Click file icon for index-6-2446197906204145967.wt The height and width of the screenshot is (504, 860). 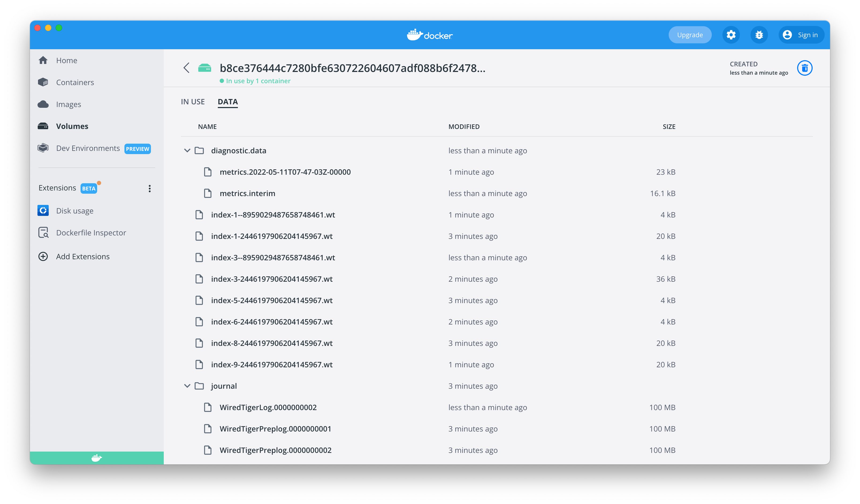click(x=199, y=322)
